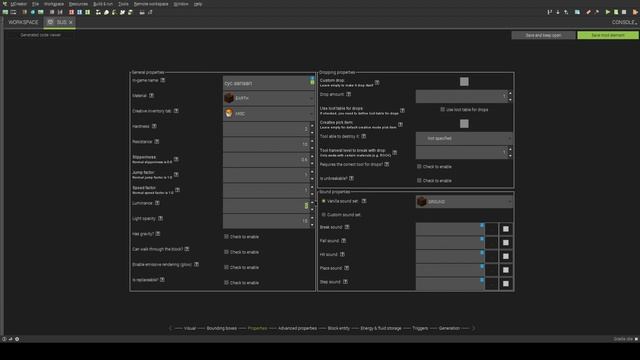Open help for In-game name field
Viewport: 640px width, 360px height.
pyautogui.click(x=163, y=80)
